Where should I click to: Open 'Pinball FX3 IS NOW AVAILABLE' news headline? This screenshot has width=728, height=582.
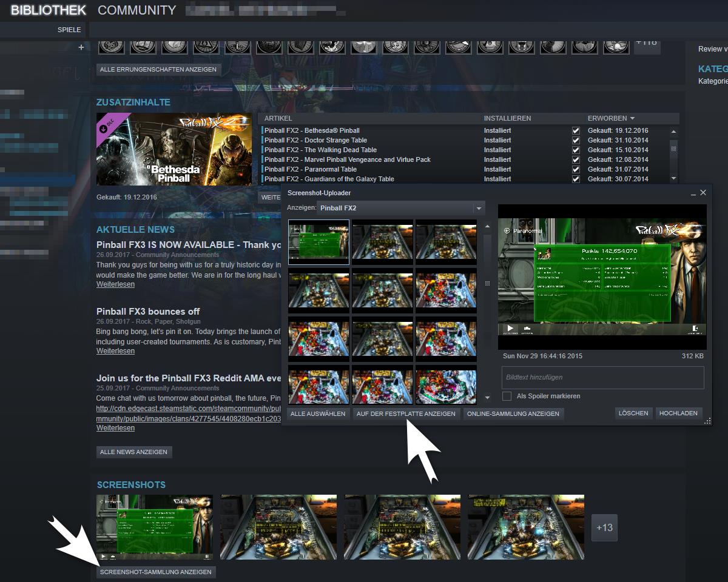point(189,245)
